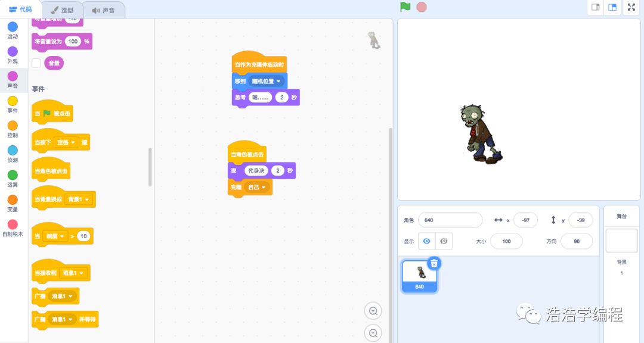Switch to small stage layout

click(596, 7)
